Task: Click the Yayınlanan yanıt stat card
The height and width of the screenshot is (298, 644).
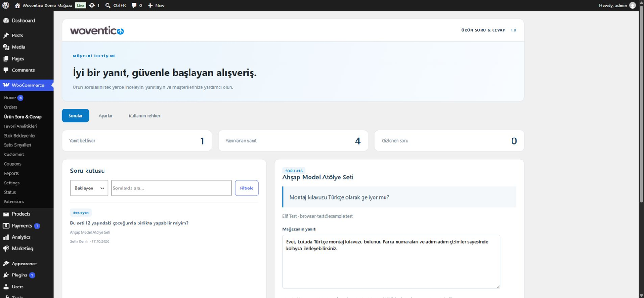Action: 293,141
